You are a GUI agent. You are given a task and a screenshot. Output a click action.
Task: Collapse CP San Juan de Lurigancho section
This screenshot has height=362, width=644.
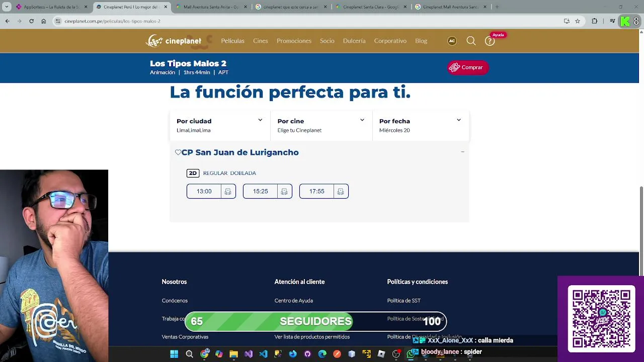[462, 152]
